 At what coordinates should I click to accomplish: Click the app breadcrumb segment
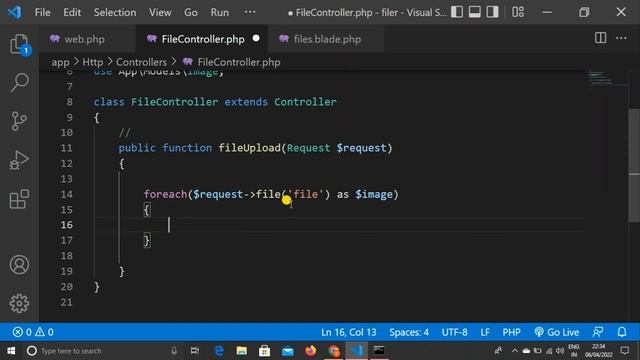click(60, 62)
